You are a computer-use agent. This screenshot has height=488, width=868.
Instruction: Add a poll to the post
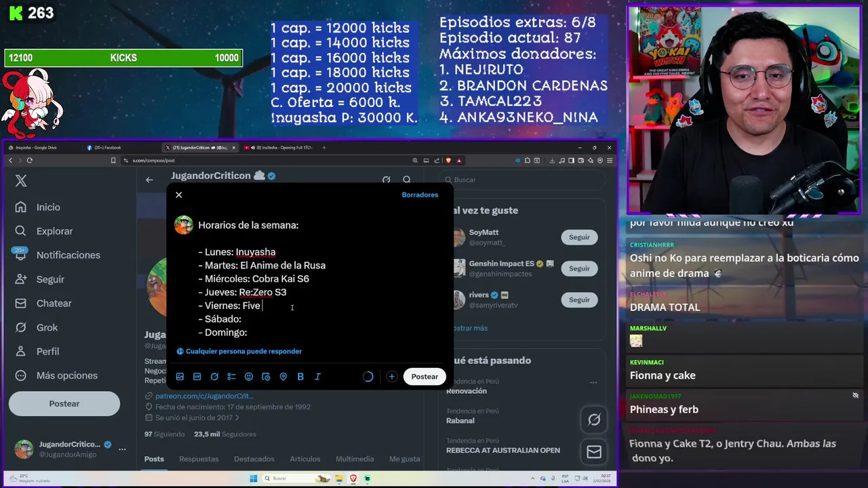tap(231, 377)
